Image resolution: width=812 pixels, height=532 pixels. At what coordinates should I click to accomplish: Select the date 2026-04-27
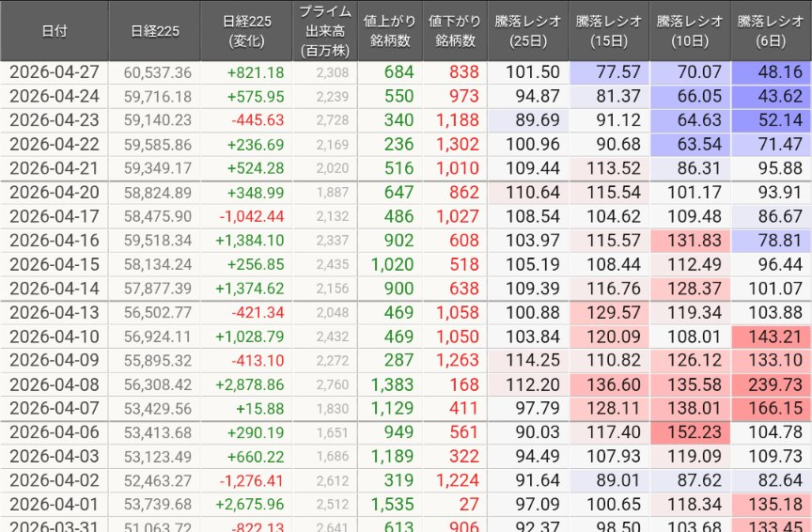(x=55, y=72)
